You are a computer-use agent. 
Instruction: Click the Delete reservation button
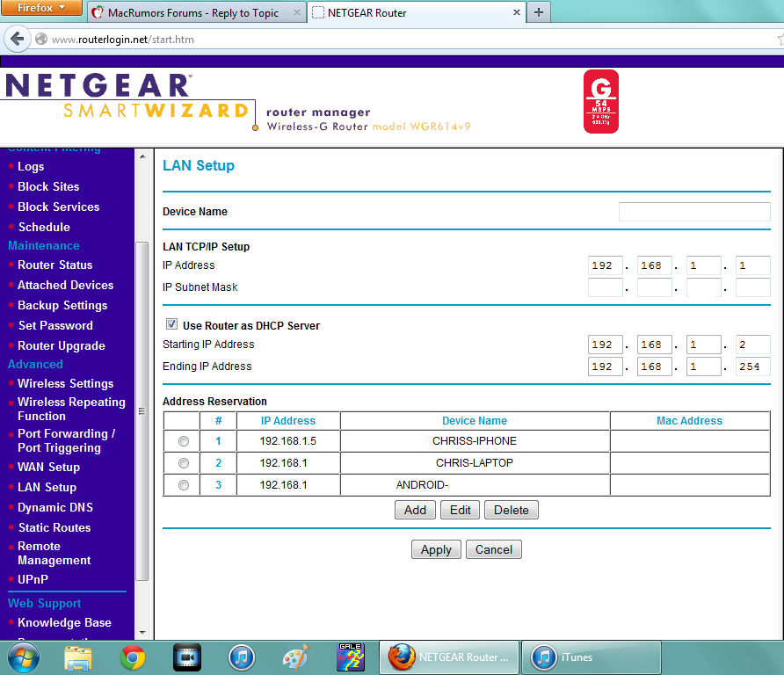click(511, 510)
